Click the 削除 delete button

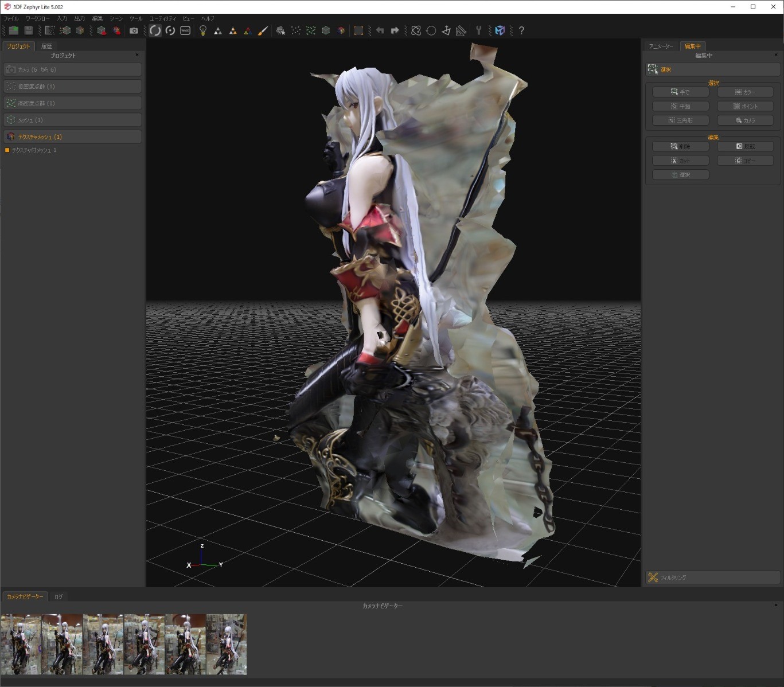tap(681, 146)
